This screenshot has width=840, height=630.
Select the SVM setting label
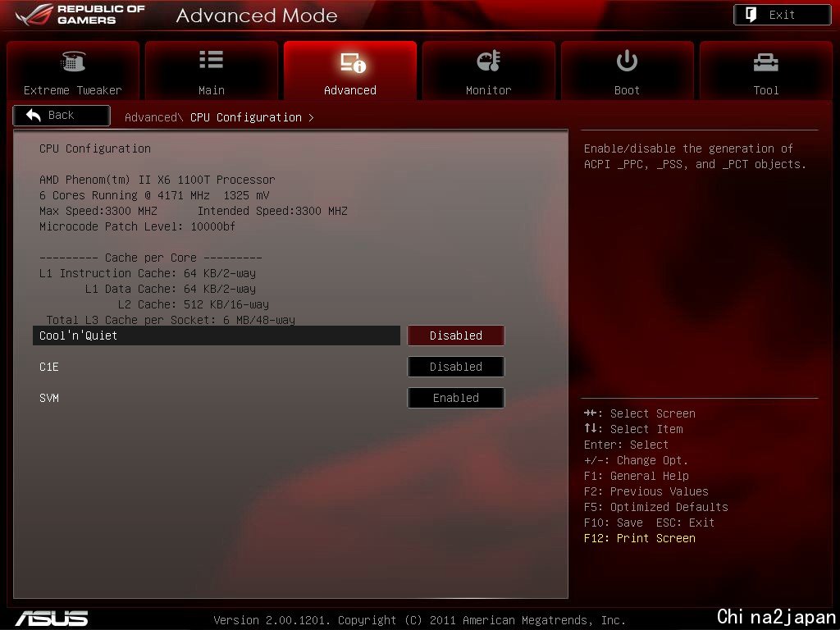click(48, 398)
